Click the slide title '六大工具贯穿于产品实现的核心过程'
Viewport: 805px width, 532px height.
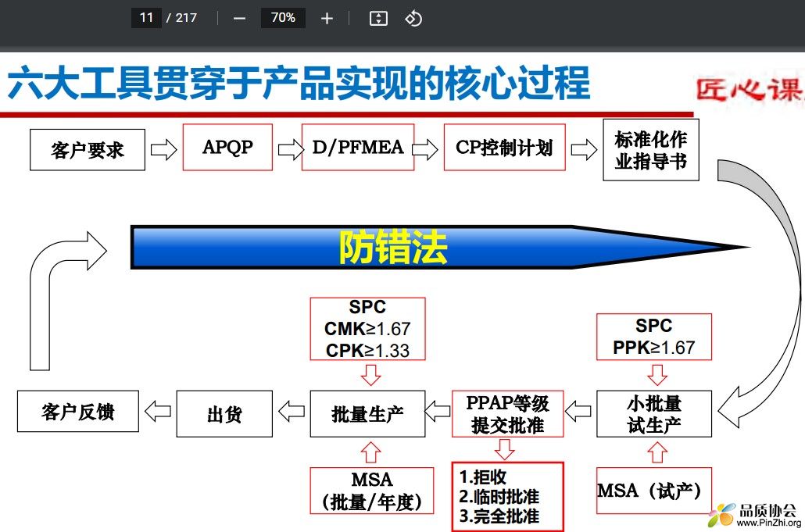pyautogui.click(x=299, y=83)
